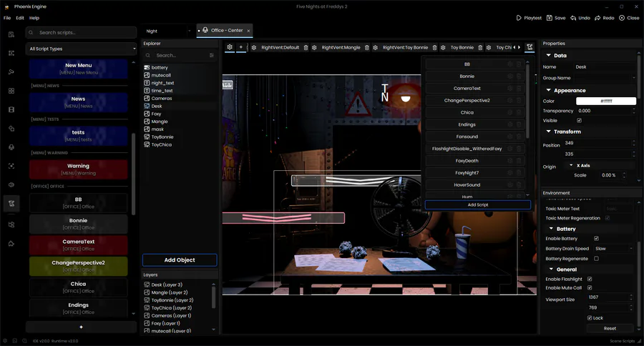Viewport: 644px width, 346px height.
Task: Open the Warning script card
Action: point(79,169)
